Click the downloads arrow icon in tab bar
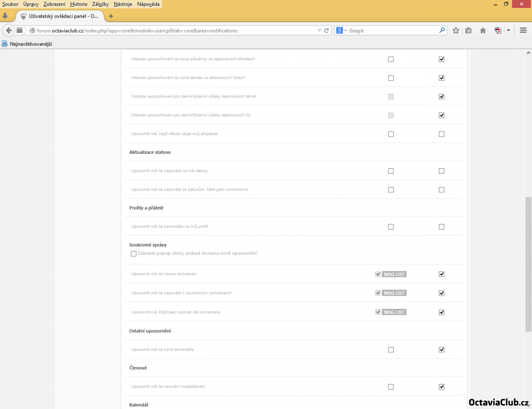 tap(5, 16)
